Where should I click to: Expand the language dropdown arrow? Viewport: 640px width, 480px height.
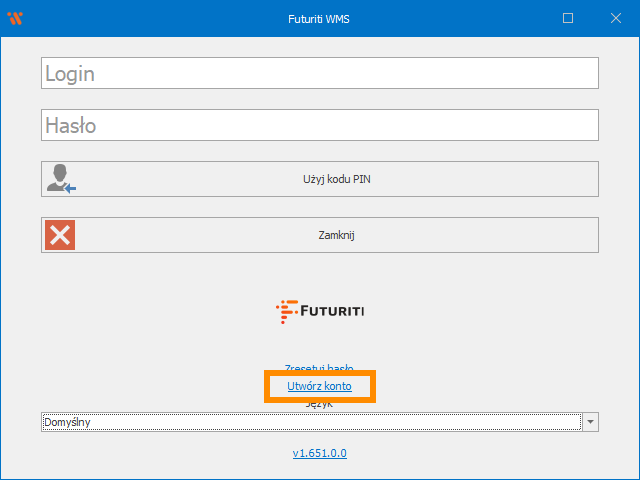[591, 422]
